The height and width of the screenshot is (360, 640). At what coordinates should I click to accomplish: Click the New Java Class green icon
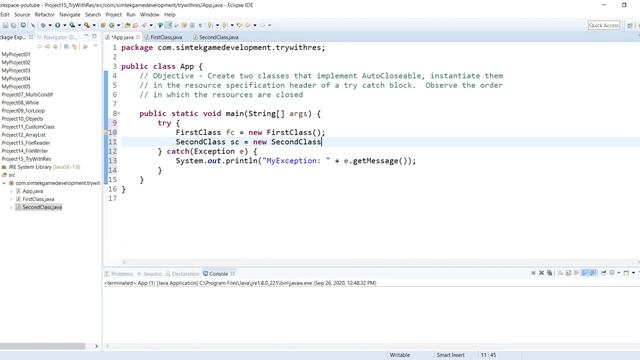[x=111, y=25]
